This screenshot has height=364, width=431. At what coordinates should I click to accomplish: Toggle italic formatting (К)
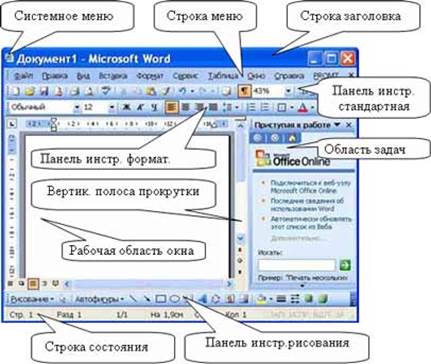[140, 108]
